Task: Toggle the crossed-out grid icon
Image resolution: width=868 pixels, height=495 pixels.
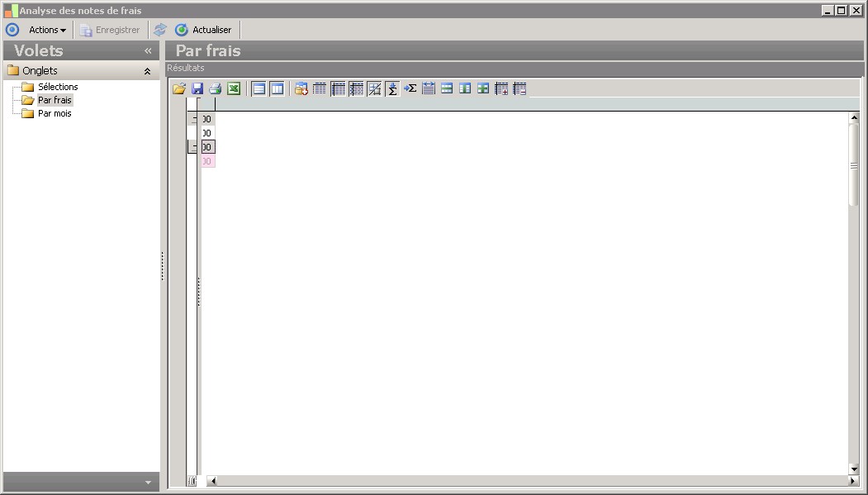Action: [374, 88]
